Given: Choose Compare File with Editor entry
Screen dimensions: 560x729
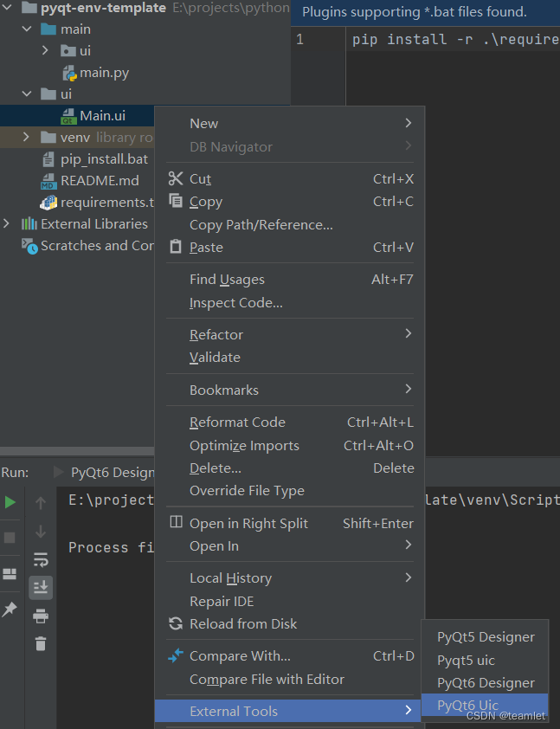Looking at the screenshot, I should click(x=290, y=680).
